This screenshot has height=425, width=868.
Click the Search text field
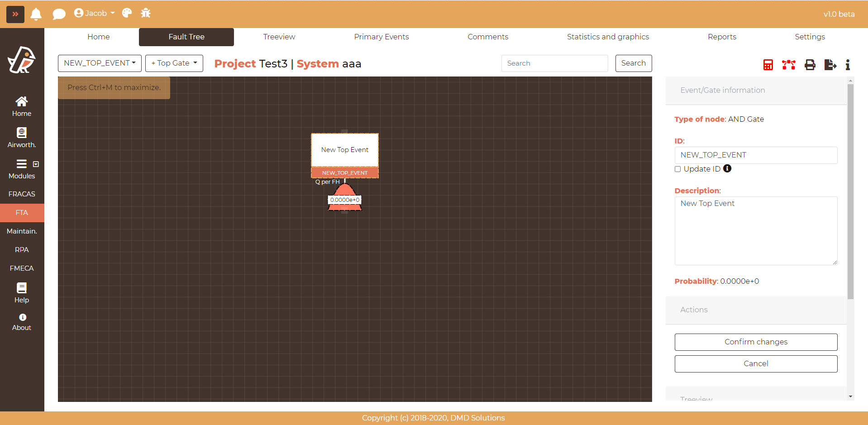tap(554, 63)
